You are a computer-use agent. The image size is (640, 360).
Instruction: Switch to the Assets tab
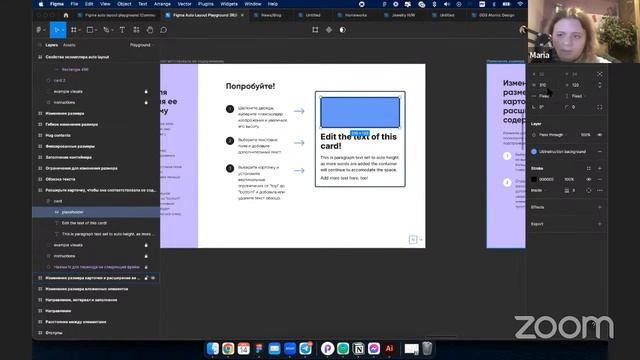[x=69, y=45]
